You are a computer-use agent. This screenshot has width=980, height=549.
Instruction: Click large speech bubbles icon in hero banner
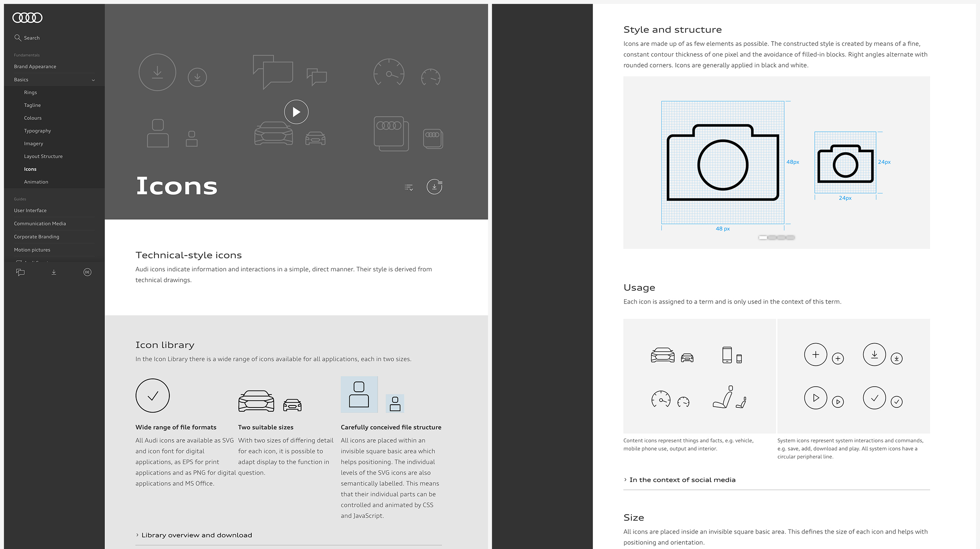click(x=273, y=72)
